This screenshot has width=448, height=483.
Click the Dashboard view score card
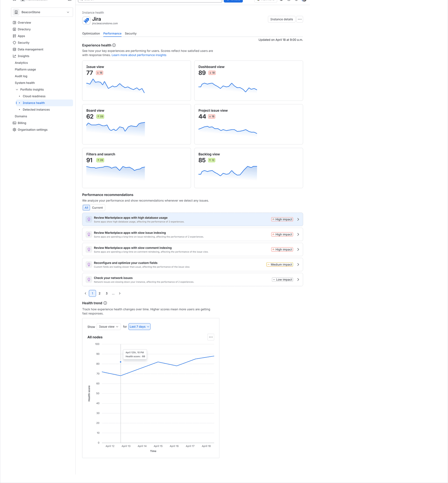249,81
